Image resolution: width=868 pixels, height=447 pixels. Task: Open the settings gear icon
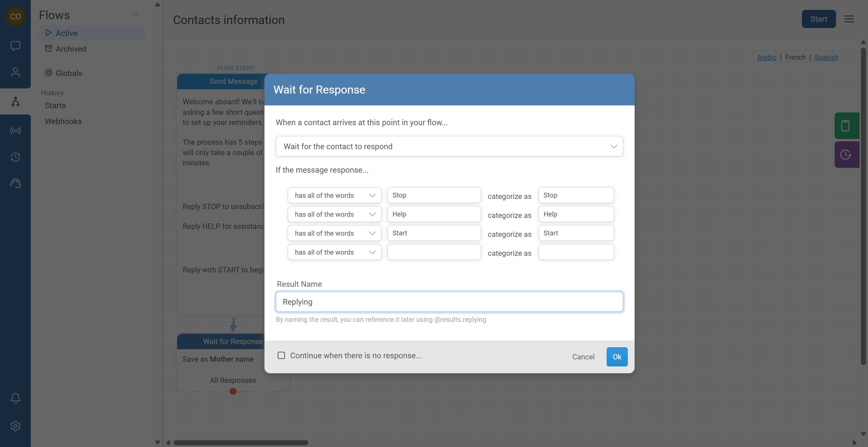point(15,426)
